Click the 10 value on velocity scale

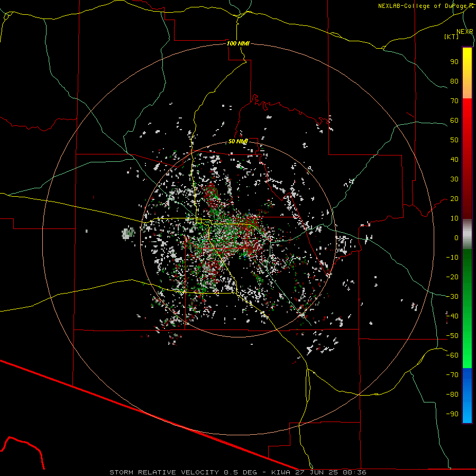pyautogui.click(x=454, y=218)
